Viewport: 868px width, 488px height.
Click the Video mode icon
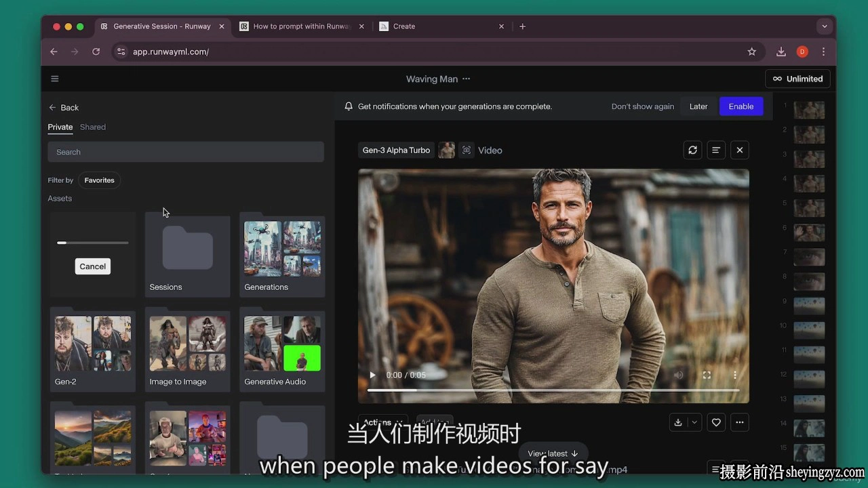pyautogui.click(x=467, y=150)
